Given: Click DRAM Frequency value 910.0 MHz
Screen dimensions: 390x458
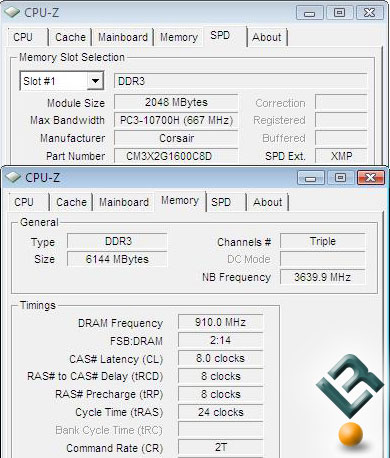Looking at the screenshot, I should [220, 322].
